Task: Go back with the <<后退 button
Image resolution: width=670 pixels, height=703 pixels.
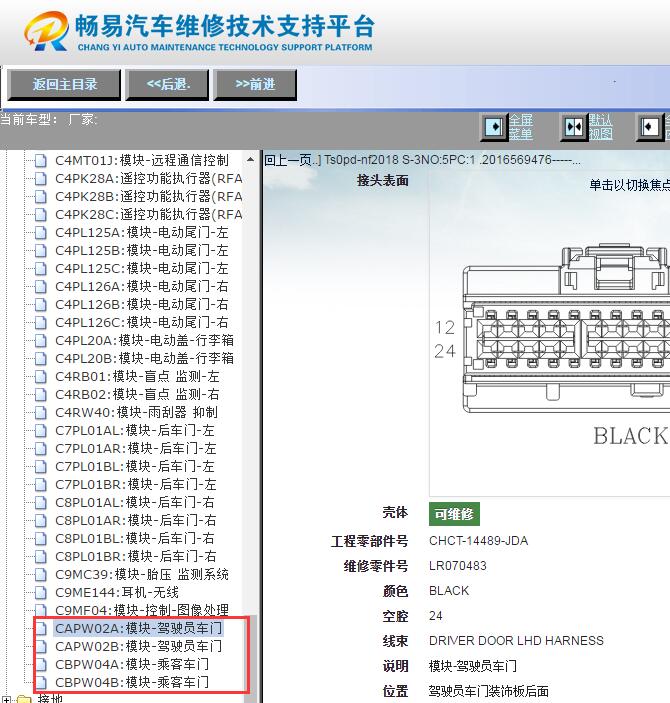Action: coord(168,84)
